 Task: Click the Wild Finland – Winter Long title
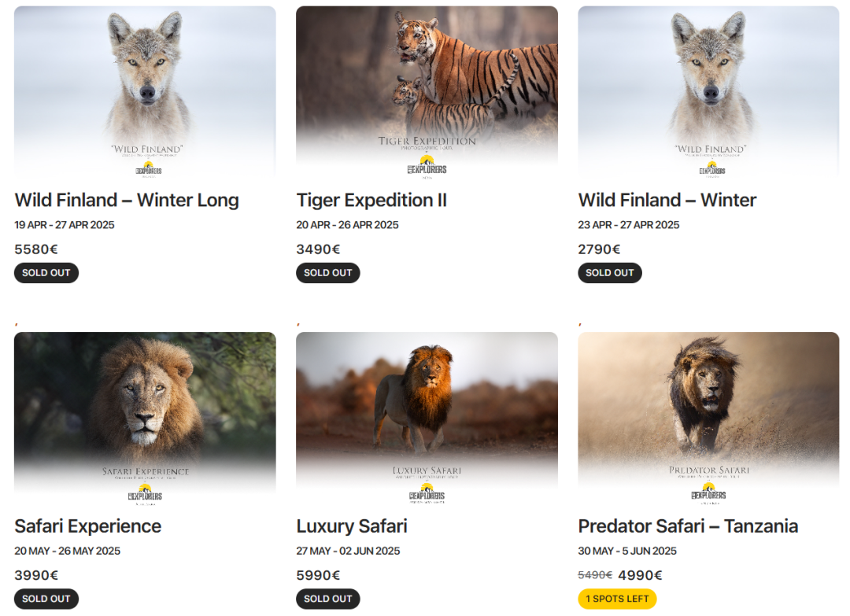(126, 201)
